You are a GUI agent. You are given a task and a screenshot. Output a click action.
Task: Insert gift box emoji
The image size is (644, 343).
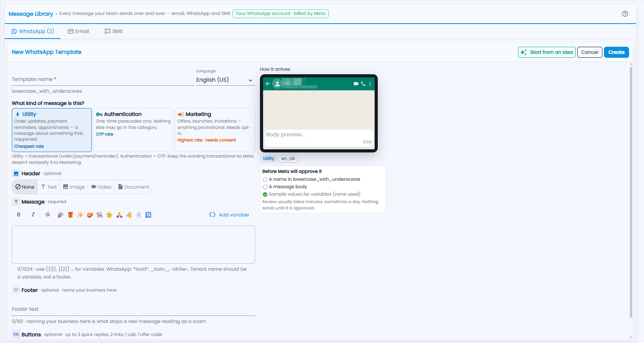pyautogui.click(x=70, y=215)
